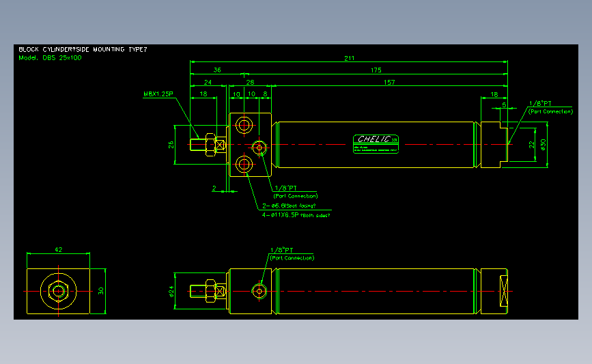Select the ø24 diameter dimension

click(x=171, y=292)
